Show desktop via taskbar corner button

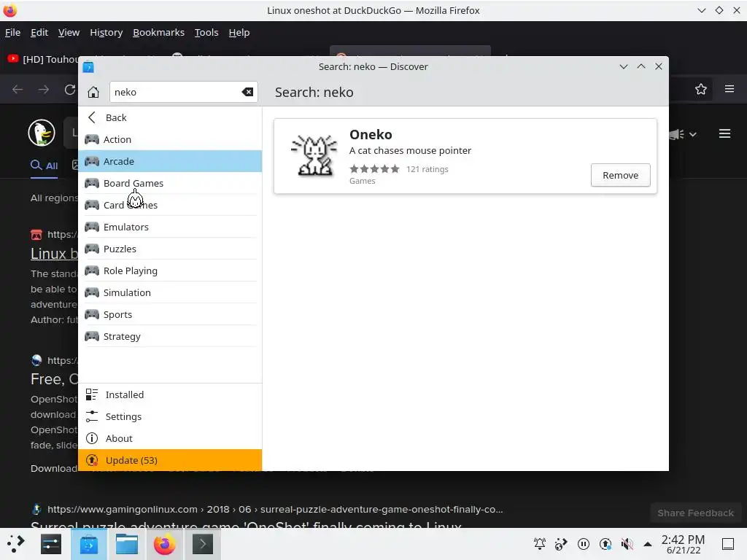click(728, 544)
